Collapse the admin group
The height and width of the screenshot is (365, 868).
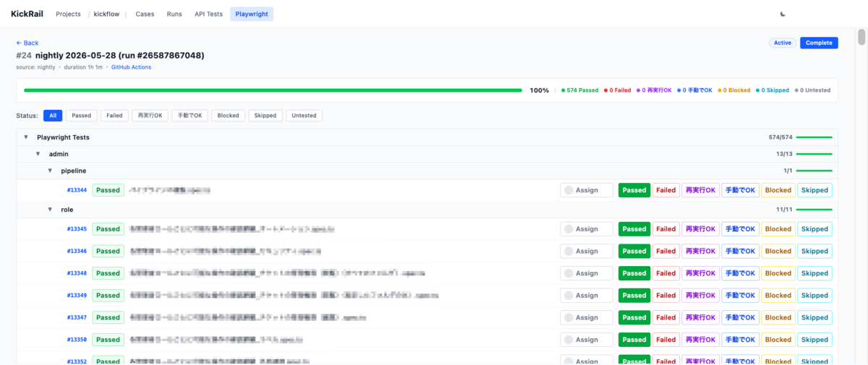coord(38,154)
